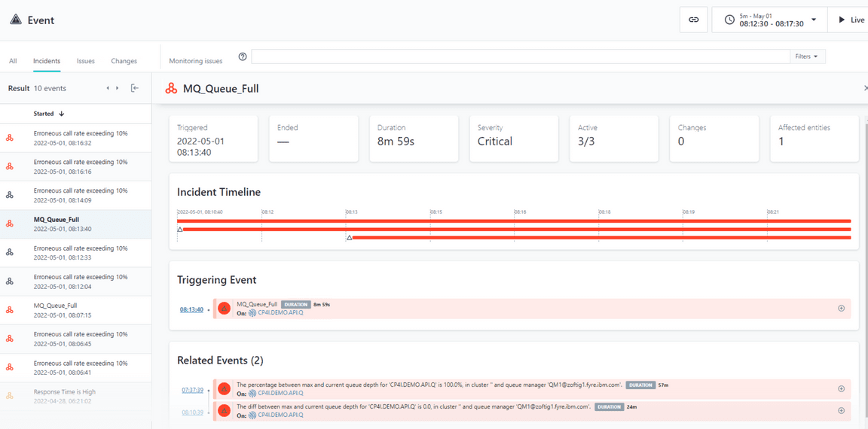Collapse the results list panel
Screen dimensions: 868x429
click(135, 88)
